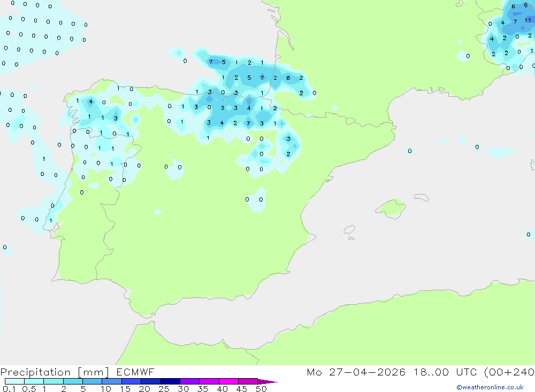Screen dimensions: 535x392
Task: Click the legend tick label '25'
Action: pos(164,389)
